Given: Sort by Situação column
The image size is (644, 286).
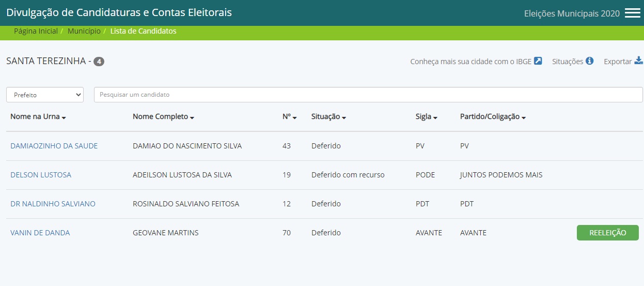Looking at the screenshot, I should (x=328, y=117).
